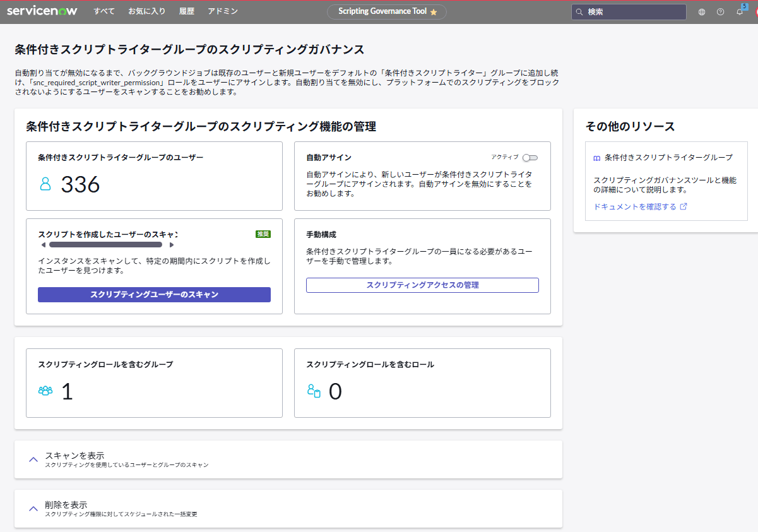This screenshot has width=758, height=532.
Task: Click the group icon beside the count 1
Action: (x=45, y=391)
